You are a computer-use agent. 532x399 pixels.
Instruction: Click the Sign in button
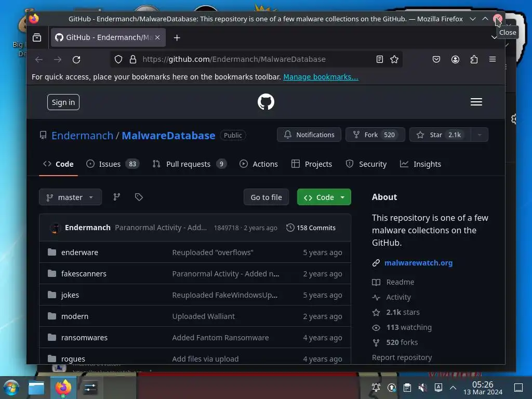click(x=63, y=102)
